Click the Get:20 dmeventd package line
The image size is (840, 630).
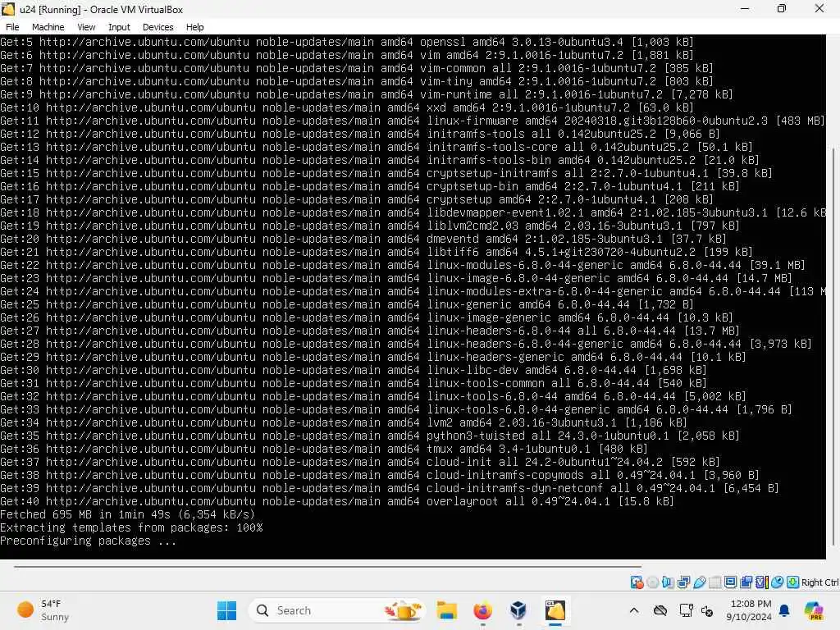click(363, 239)
